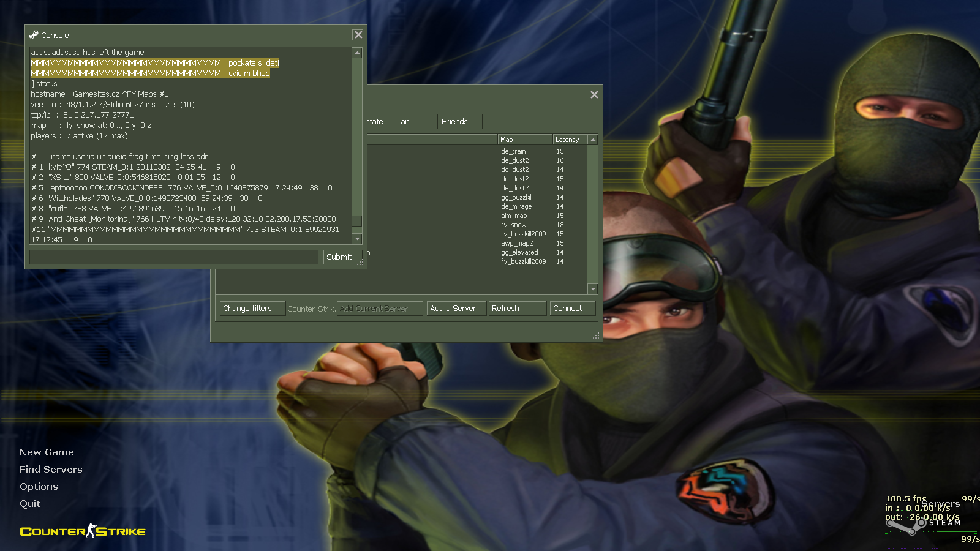
Task: Close the Console window
Action: pos(358,35)
